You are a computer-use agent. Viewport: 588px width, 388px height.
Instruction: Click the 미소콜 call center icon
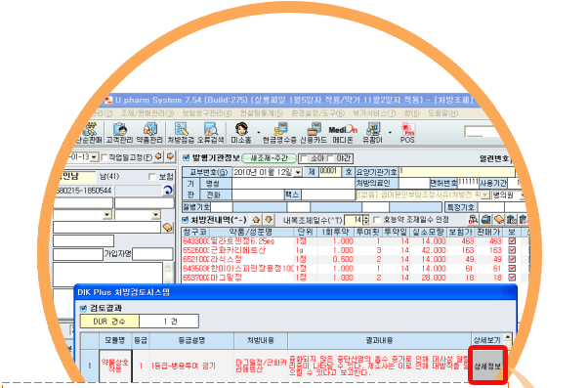point(241,133)
